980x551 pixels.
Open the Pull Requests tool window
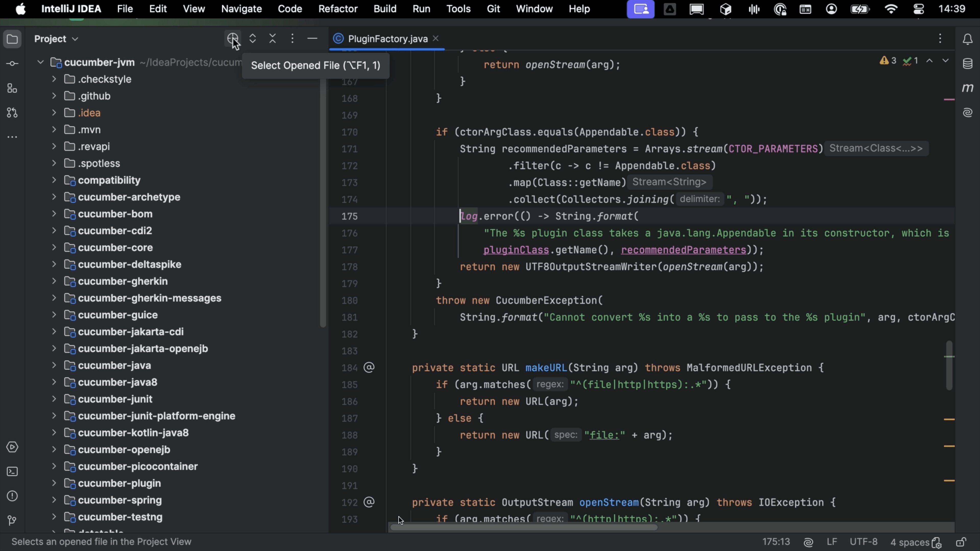[x=12, y=112]
